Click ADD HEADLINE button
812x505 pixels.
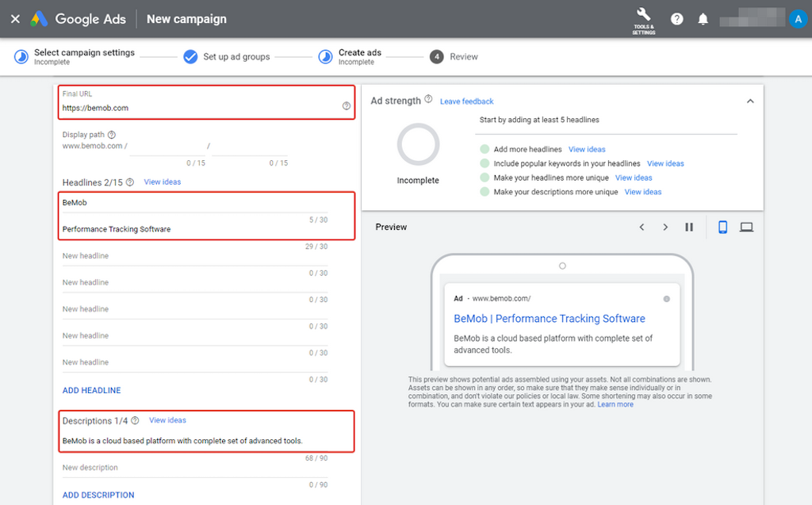(x=92, y=390)
